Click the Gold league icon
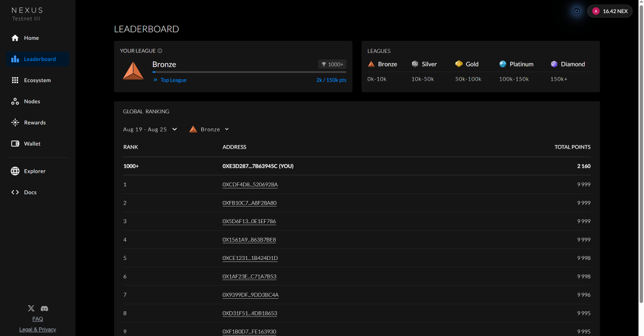644x336 pixels. coord(459,64)
